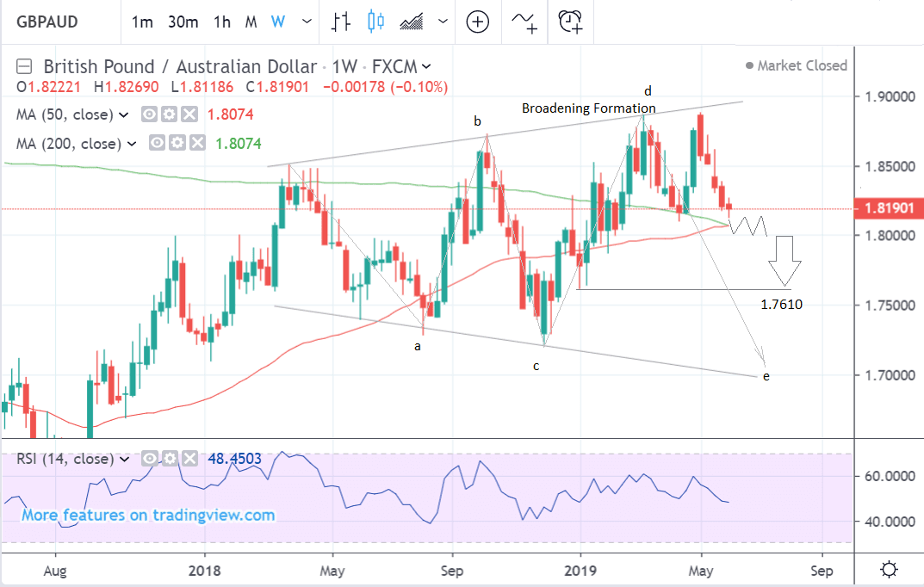The height and width of the screenshot is (587, 924).
Task: Open MA (50, close) settings gear
Action: coord(169,114)
